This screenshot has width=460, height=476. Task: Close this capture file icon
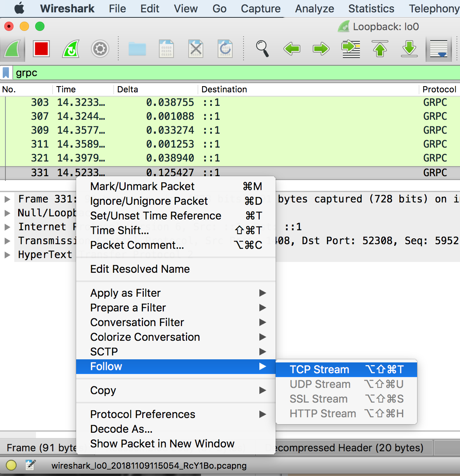[196, 49]
